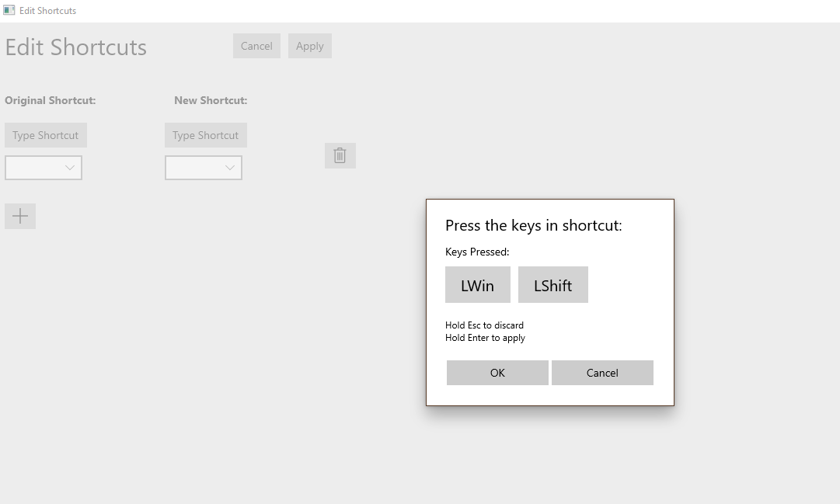Screen dimensions: 840x504
Task: Click Type Shortcut under New Shortcut
Action: pyautogui.click(x=205, y=134)
